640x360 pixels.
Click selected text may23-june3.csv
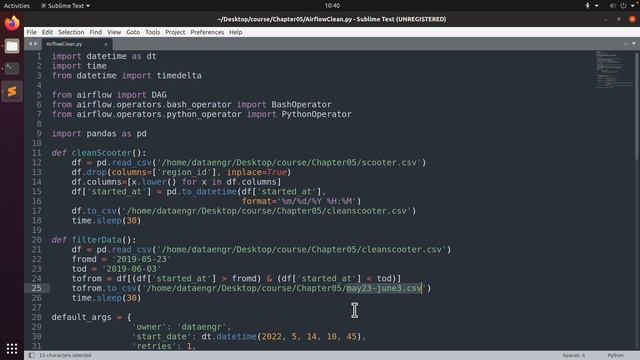click(x=384, y=288)
